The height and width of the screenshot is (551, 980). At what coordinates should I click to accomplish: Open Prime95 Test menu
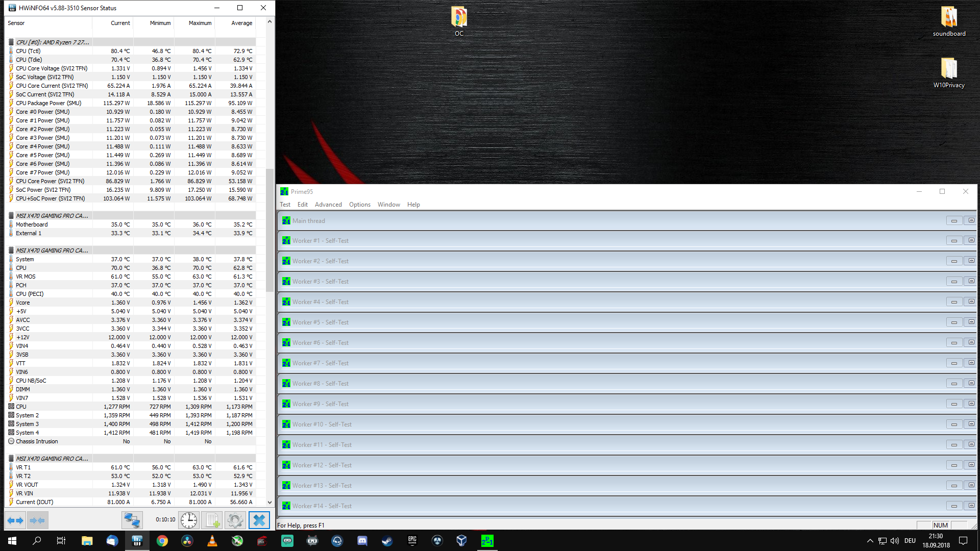point(285,205)
